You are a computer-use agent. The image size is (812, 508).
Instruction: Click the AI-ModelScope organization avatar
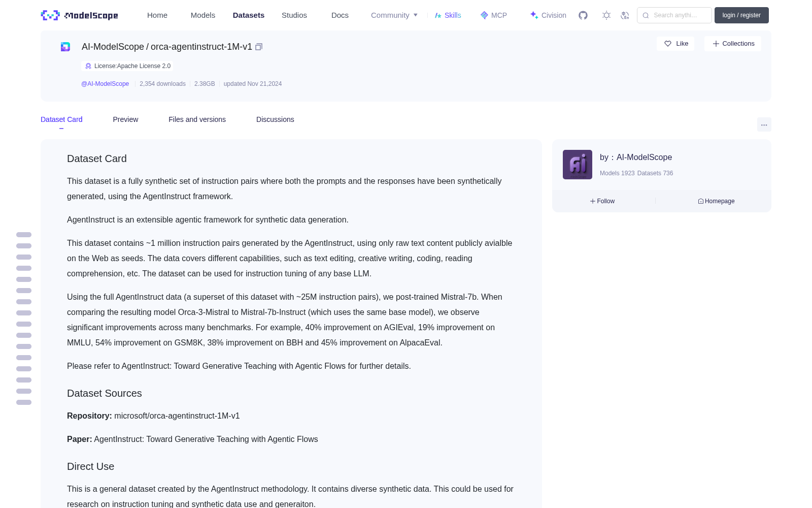point(578,165)
